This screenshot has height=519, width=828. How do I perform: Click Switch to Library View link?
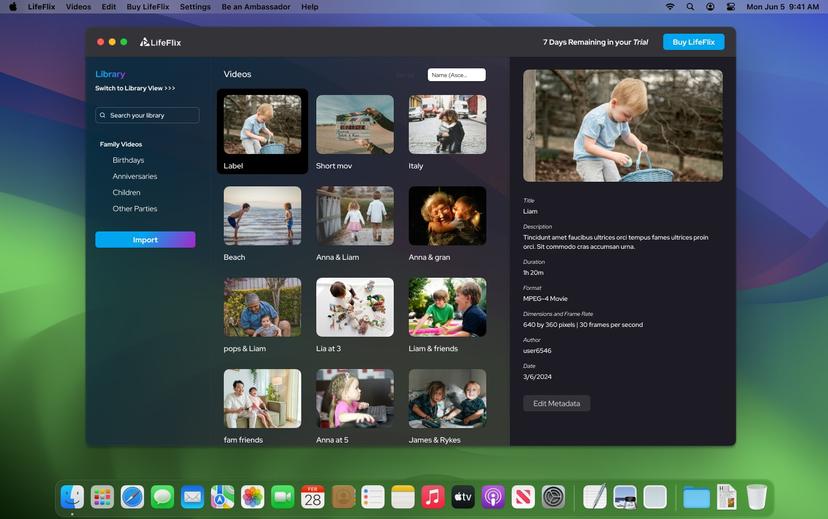[x=135, y=89]
